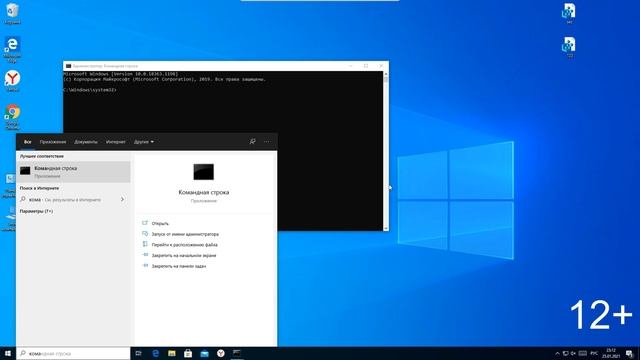Open network status tray icon
Screen dimensions: 640x360
pos(566,353)
